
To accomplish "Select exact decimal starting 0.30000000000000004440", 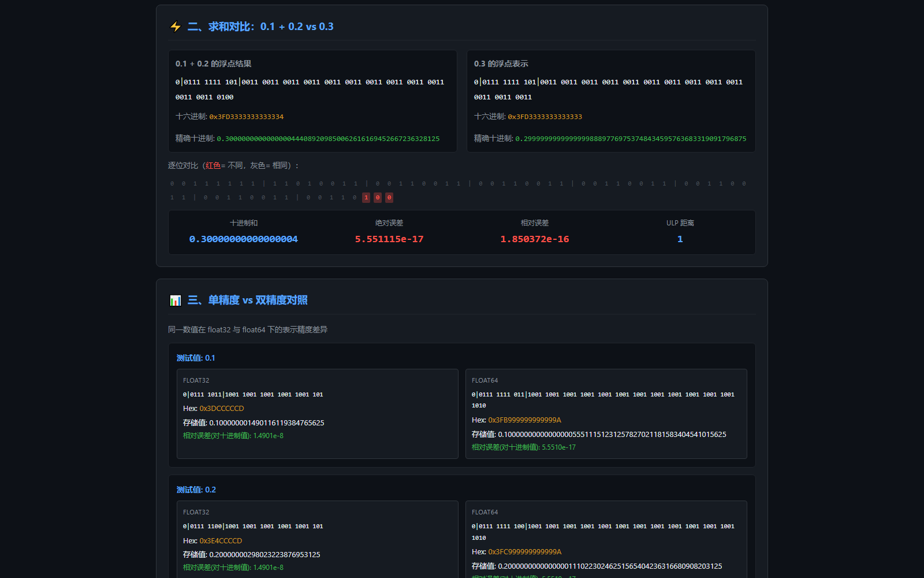I will 328,139.
